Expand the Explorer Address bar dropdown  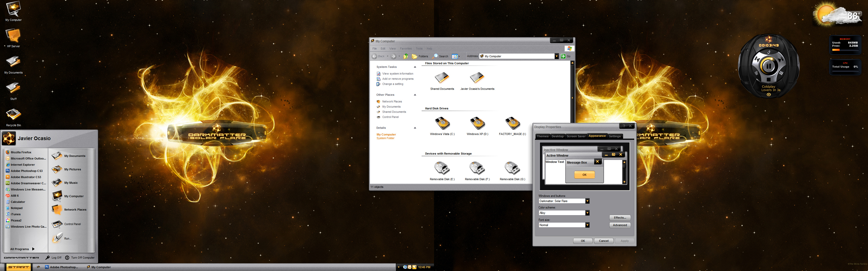(x=556, y=56)
